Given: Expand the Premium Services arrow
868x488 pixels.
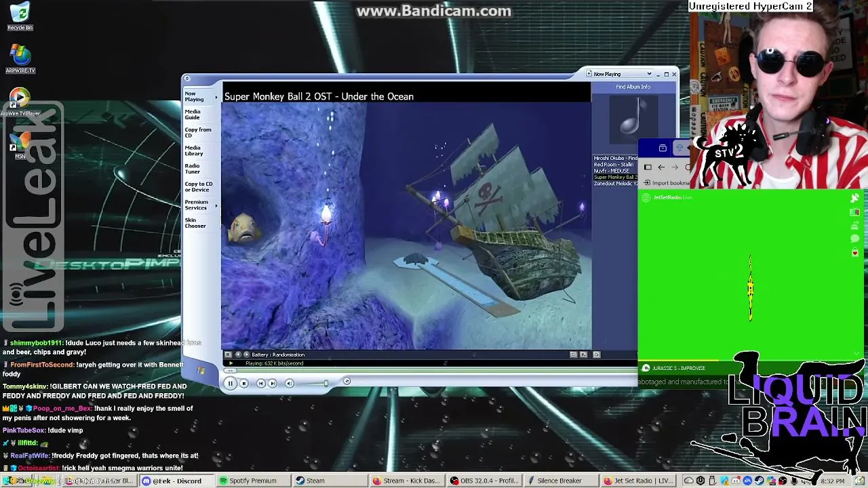Looking at the screenshot, I should coord(217,205).
